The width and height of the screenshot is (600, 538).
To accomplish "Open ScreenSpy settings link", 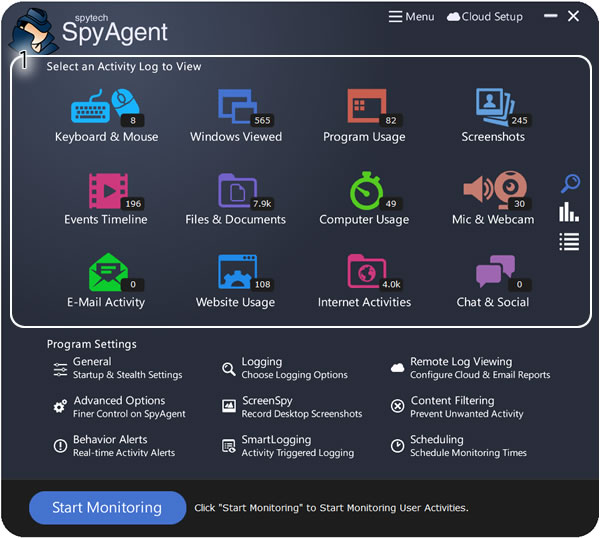I will click(x=302, y=407).
